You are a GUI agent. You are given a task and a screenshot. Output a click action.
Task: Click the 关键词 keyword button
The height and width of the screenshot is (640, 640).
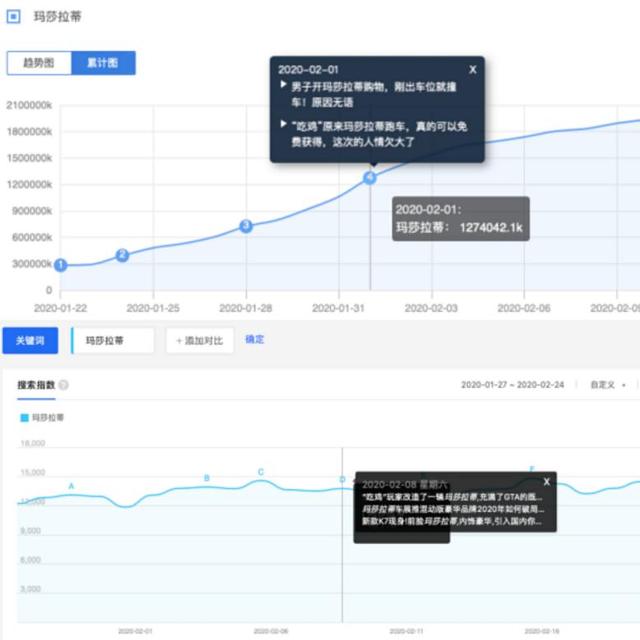pos(29,340)
